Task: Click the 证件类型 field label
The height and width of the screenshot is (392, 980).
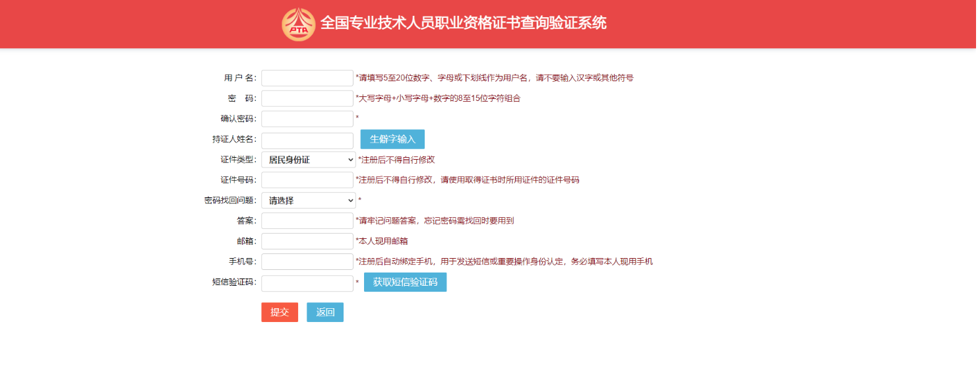Action: click(x=238, y=160)
